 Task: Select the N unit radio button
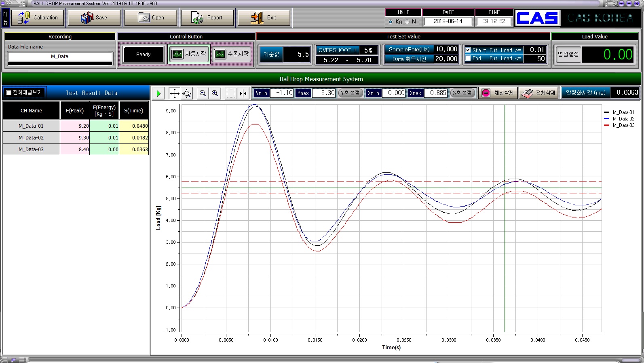tap(407, 22)
